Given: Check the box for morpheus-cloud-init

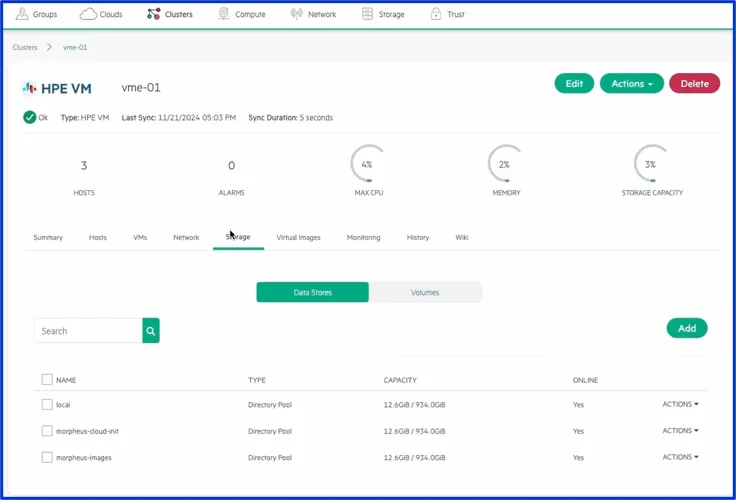Looking at the screenshot, I should click(47, 431).
